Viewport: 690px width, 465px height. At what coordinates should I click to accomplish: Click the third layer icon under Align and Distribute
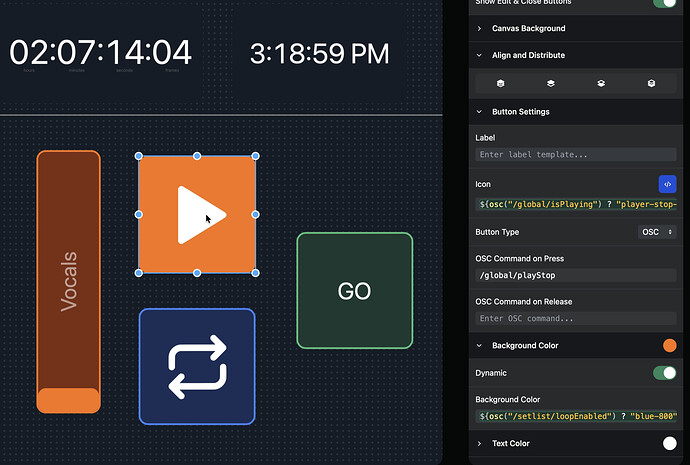tap(601, 84)
